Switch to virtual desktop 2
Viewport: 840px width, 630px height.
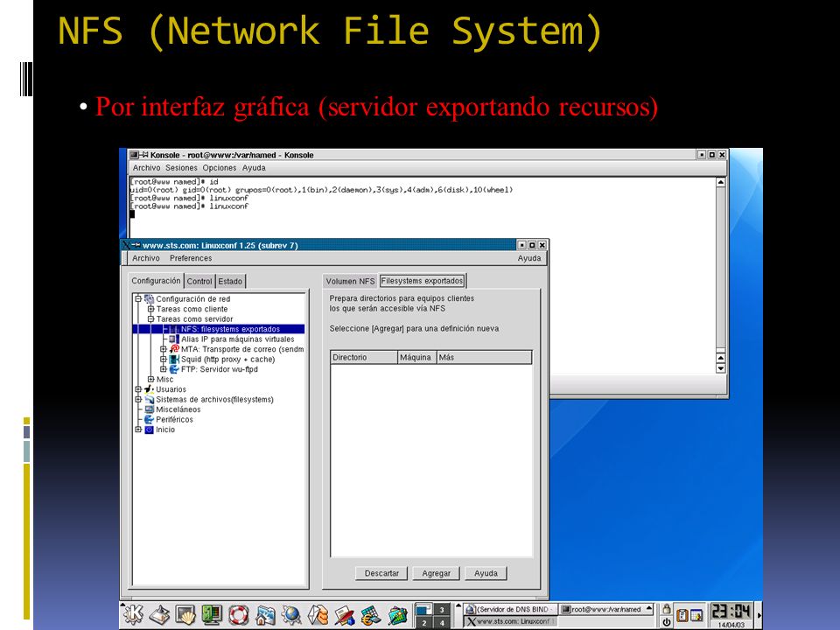[x=423, y=622]
